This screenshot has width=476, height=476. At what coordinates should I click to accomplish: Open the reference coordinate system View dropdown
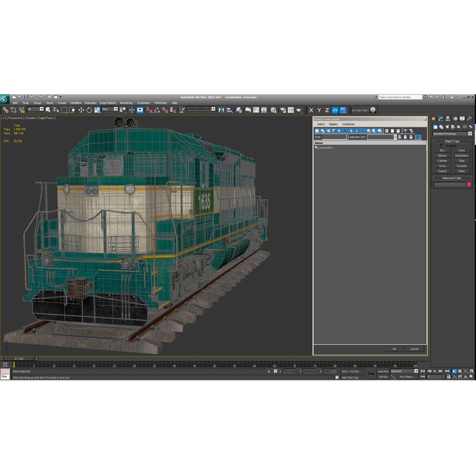click(110, 109)
